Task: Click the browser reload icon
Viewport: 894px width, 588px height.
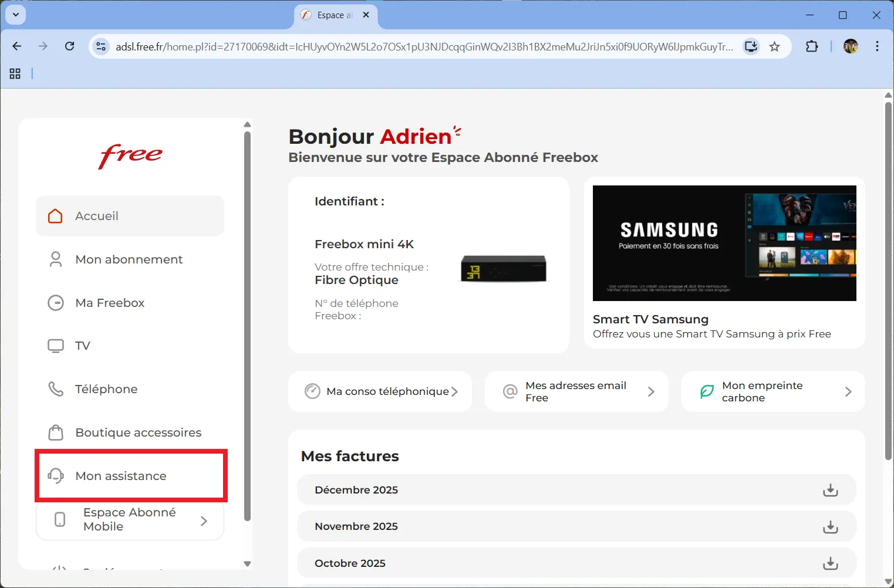Action: pos(69,46)
